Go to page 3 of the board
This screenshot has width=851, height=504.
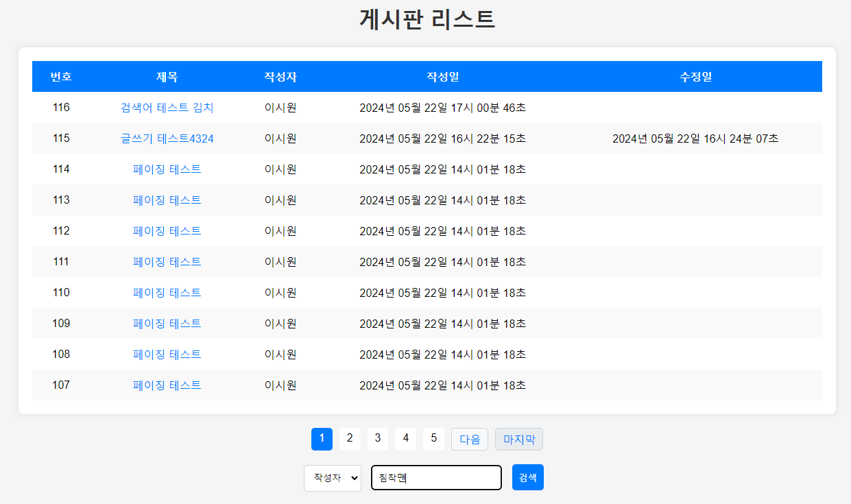click(x=378, y=439)
